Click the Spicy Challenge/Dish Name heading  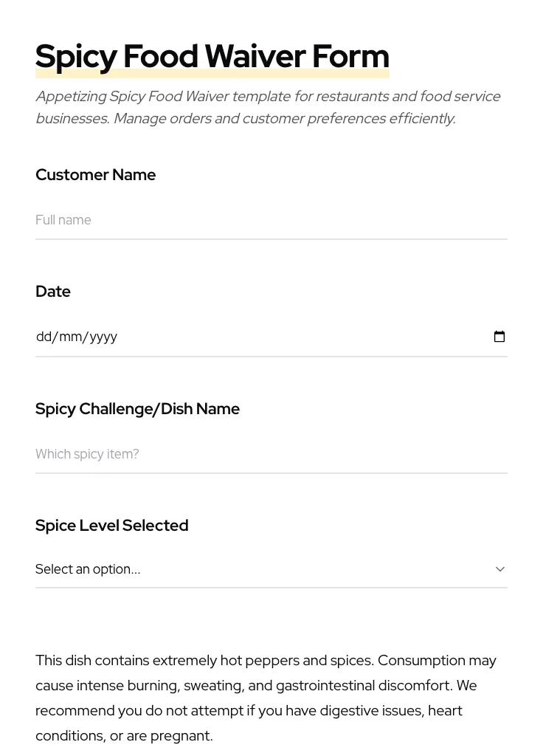(137, 408)
